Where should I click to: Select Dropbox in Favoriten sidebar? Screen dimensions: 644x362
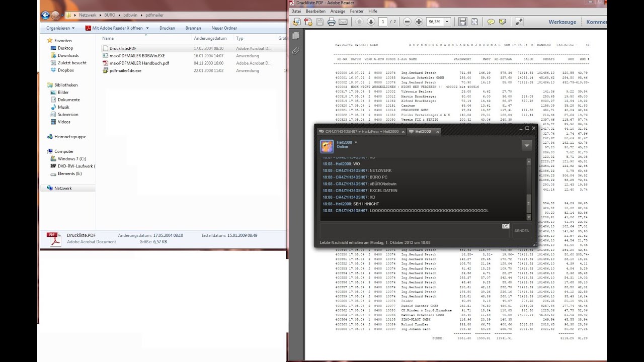tap(61, 70)
